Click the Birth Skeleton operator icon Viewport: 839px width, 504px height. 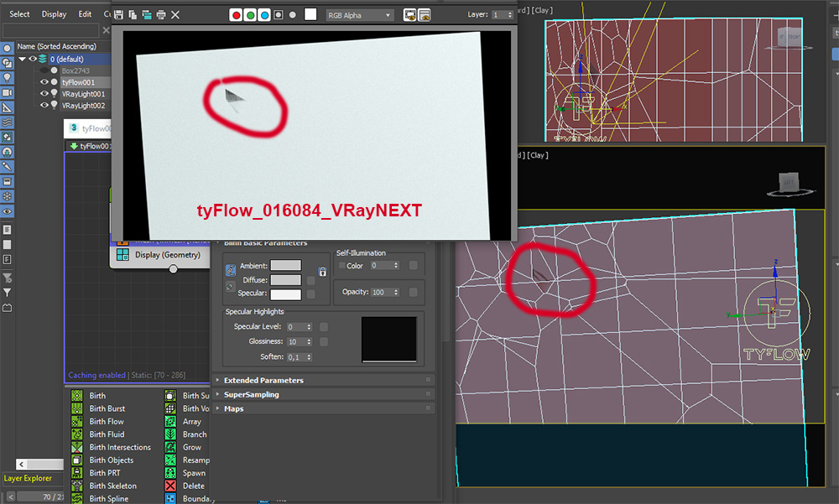point(77,486)
